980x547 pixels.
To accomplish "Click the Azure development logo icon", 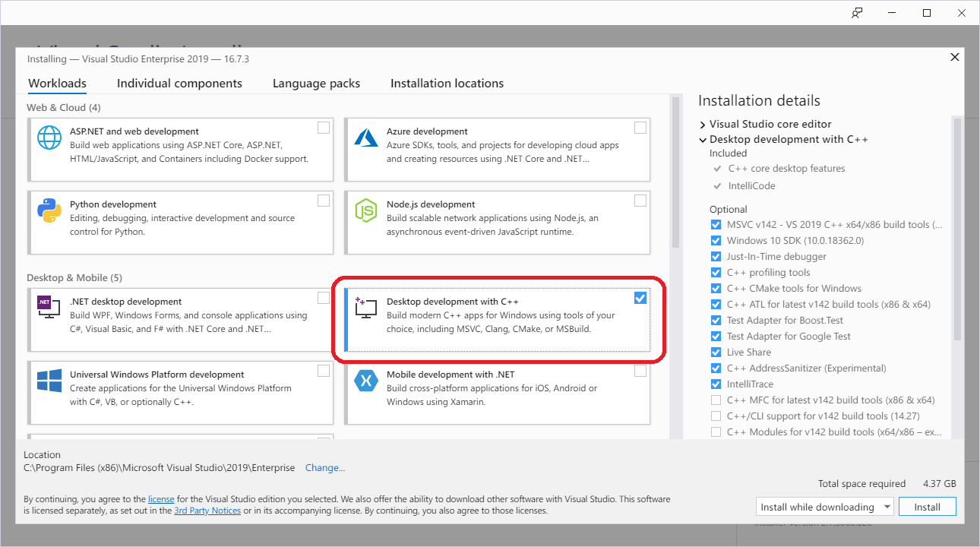I will point(366,138).
